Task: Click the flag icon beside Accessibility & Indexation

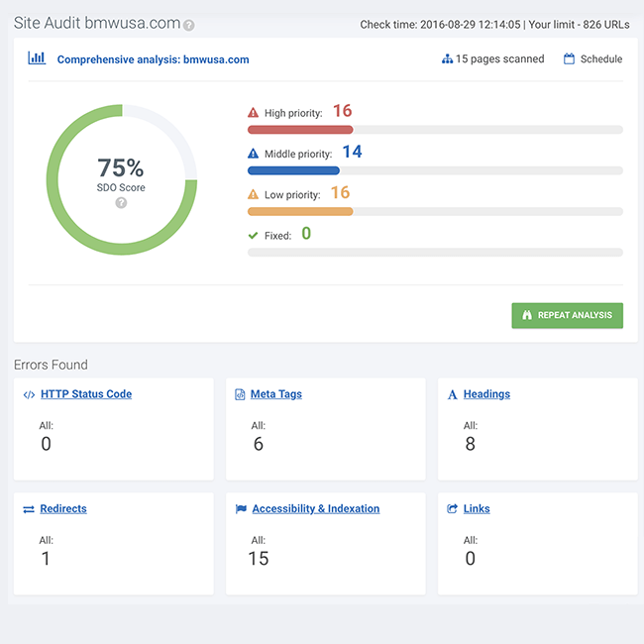Action: (x=241, y=509)
